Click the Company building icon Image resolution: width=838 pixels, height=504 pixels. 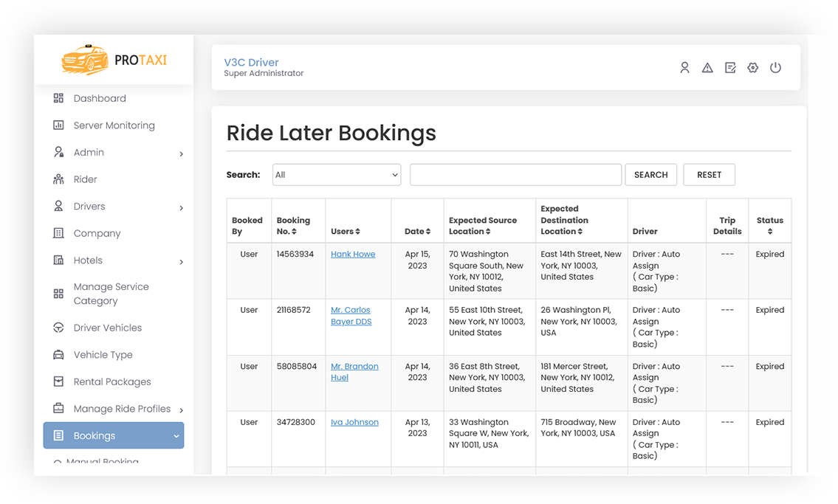59,232
